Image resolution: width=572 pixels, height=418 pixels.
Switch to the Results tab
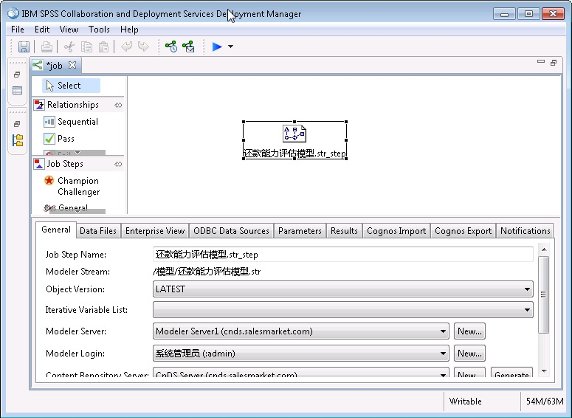click(344, 231)
